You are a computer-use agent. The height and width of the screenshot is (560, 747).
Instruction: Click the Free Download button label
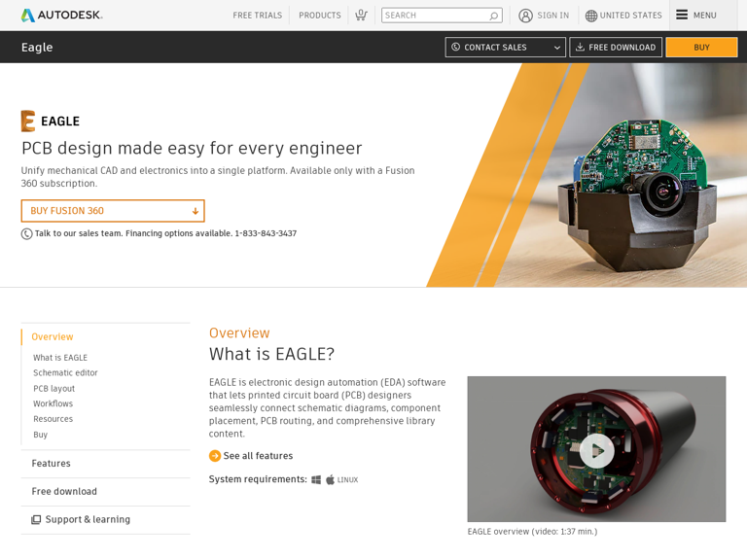point(622,47)
